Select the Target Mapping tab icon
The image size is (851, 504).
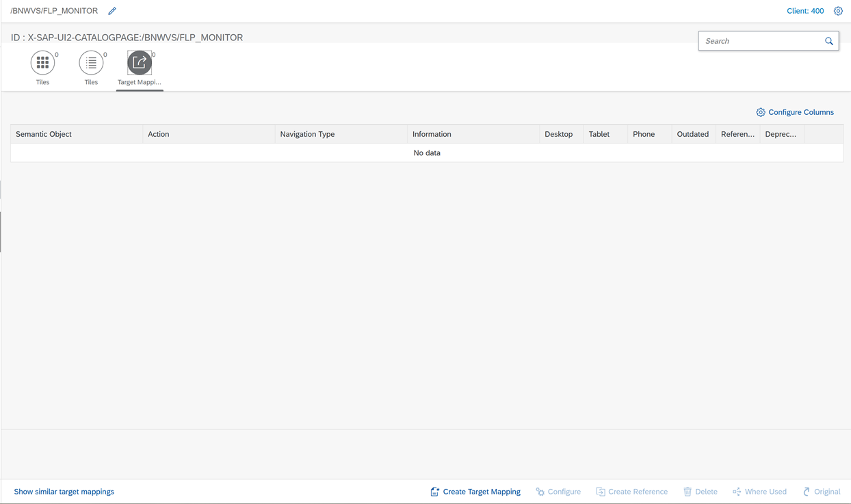(x=140, y=63)
